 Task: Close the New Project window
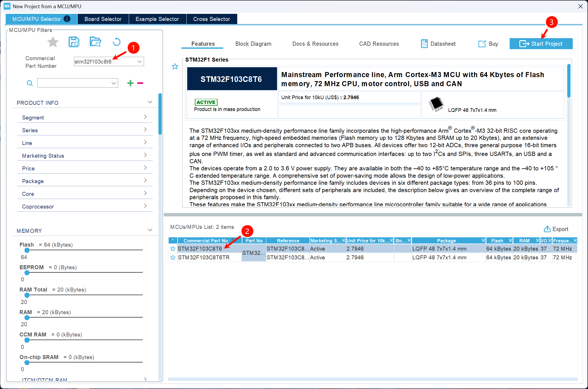tap(580, 6)
